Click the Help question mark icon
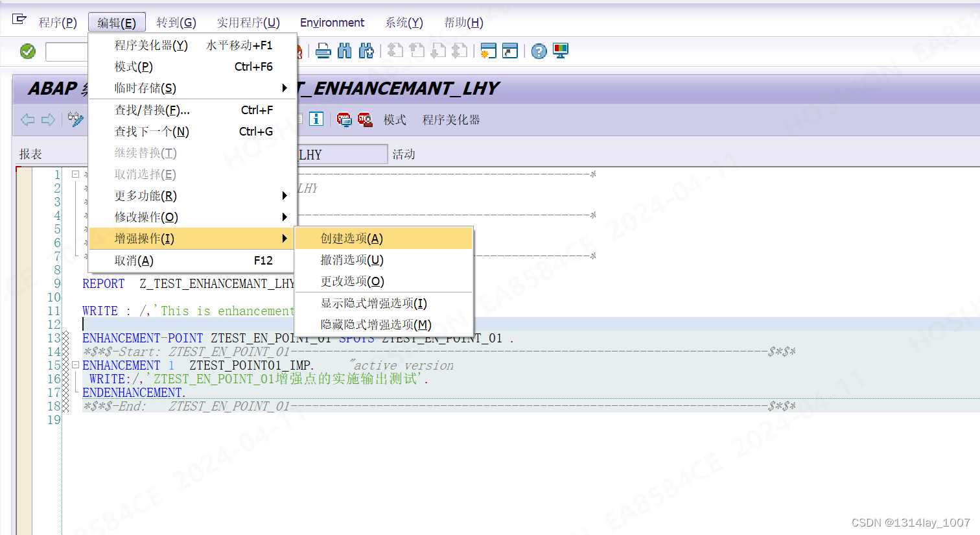This screenshot has width=980, height=535. 539,51
